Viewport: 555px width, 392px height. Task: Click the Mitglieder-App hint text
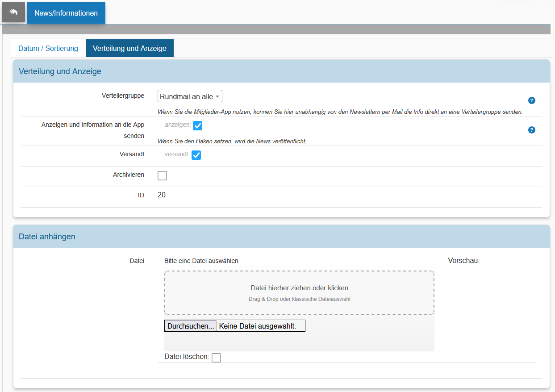pyautogui.click(x=340, y=112)
